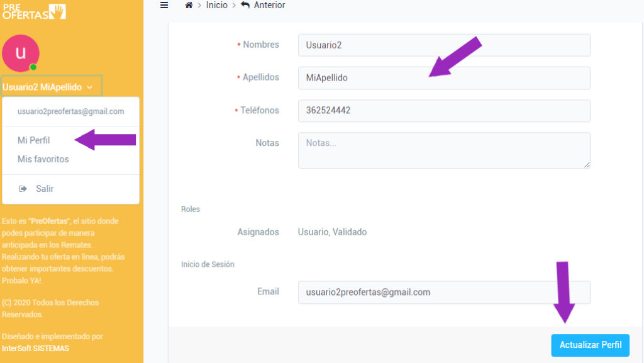The height and width of the screenshot is (363, 644).
Task: Click into the Nombres input field
Action: pos(444,45)
